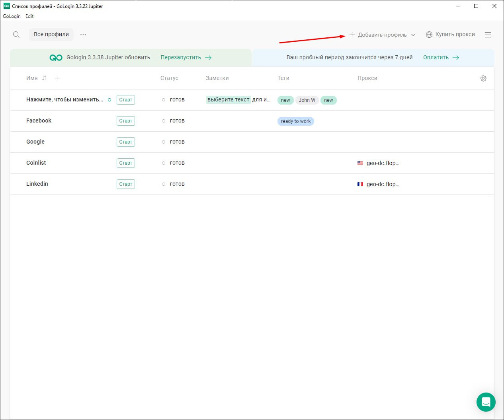504x420 pixels.
Task: Click 'готов' status in the Facebook row
Action: 177,121
